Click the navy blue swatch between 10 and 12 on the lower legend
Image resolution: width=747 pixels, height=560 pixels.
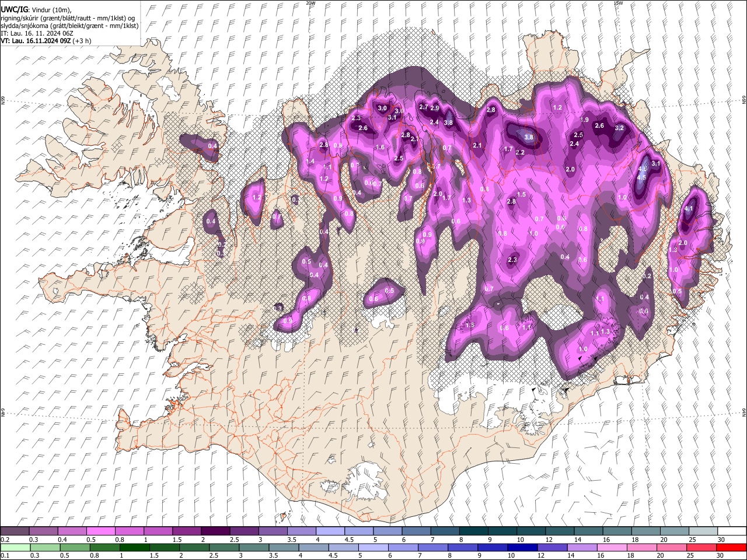(522, 547)
